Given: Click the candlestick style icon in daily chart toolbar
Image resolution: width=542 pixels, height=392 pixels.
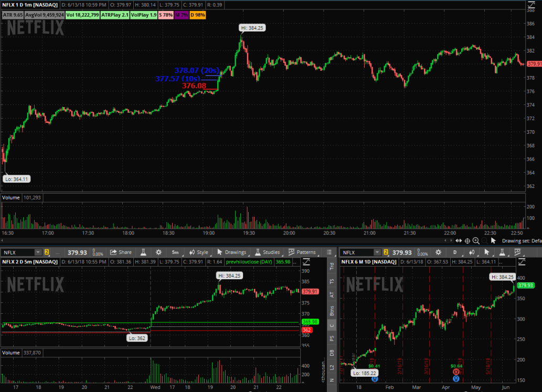Looking at the screenshot, I should coord(472,252).
